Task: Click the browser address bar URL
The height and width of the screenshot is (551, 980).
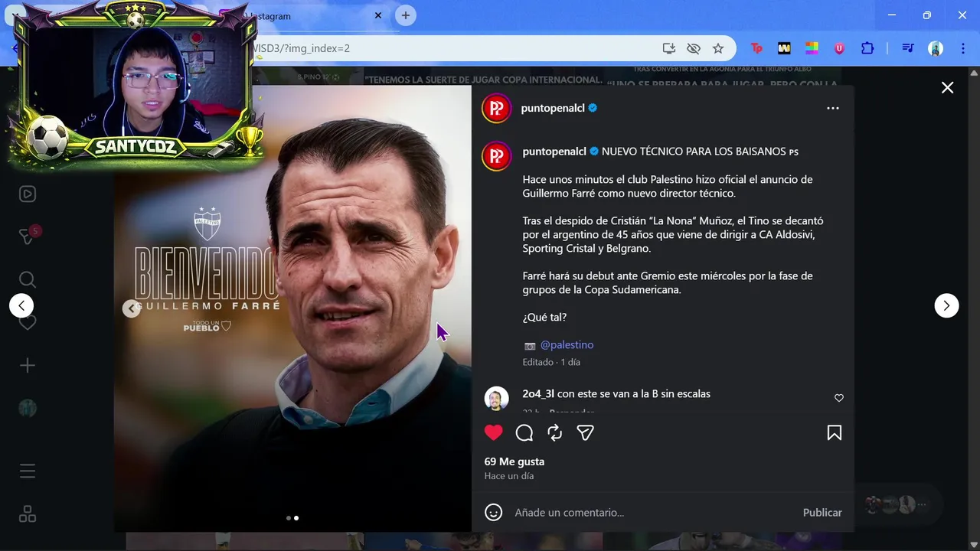Action: [x=302, y=48]
